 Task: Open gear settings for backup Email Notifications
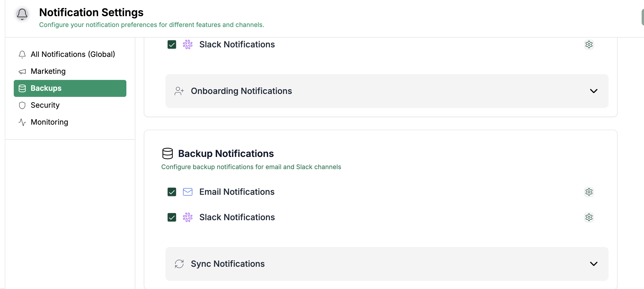pyautogui.click(x=589, y=192)
